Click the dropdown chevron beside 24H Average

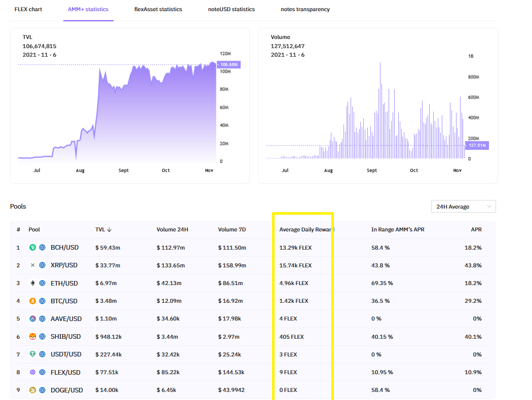click(489, 207)
